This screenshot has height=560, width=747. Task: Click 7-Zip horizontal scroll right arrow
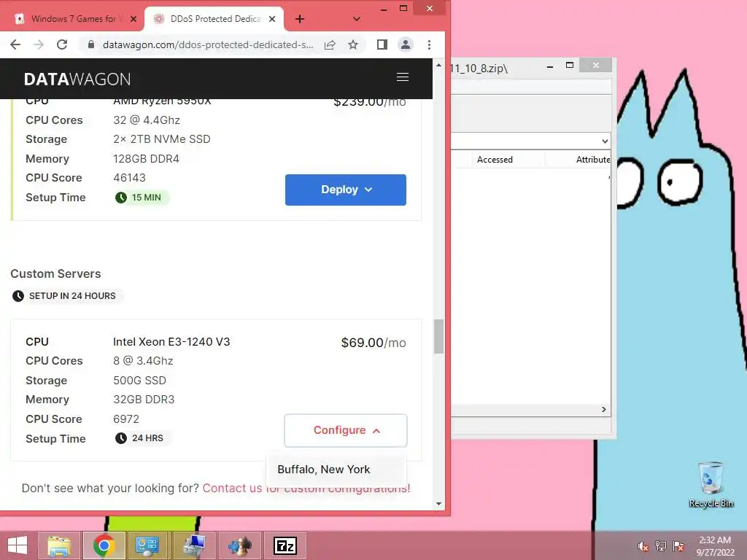pos(603,410)
